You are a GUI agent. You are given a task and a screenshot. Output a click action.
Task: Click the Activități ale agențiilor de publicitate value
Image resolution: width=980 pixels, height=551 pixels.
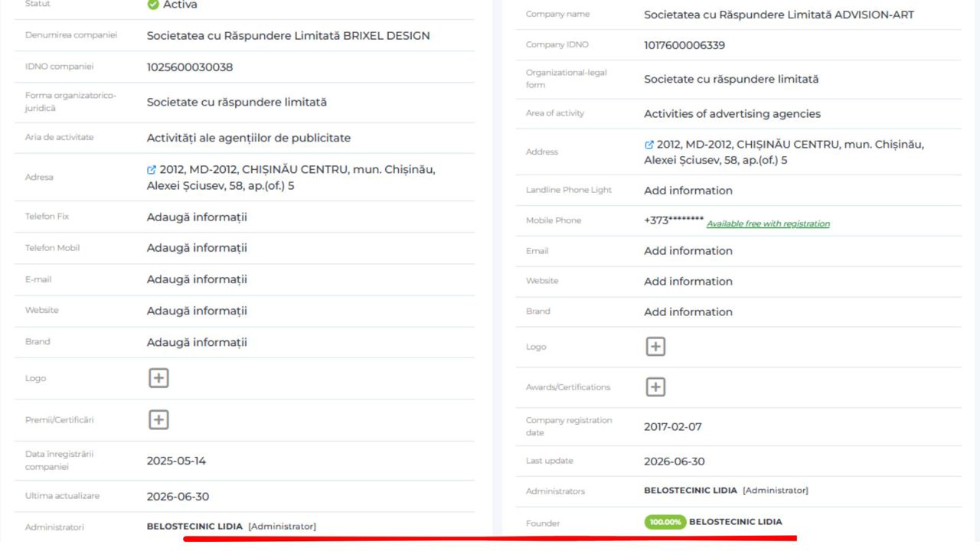(x=249, y=139)
